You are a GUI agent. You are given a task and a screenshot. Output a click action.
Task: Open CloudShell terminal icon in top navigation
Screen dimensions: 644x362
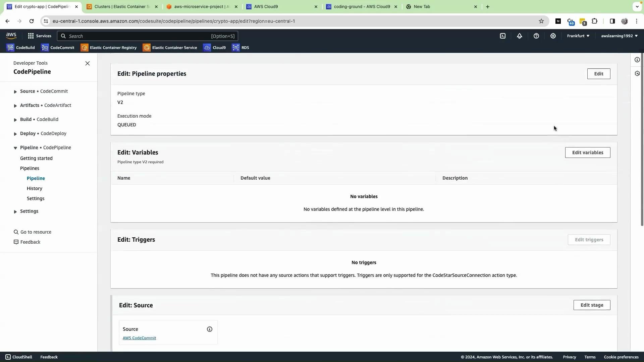pyautogui.click(x=503, y=36)
